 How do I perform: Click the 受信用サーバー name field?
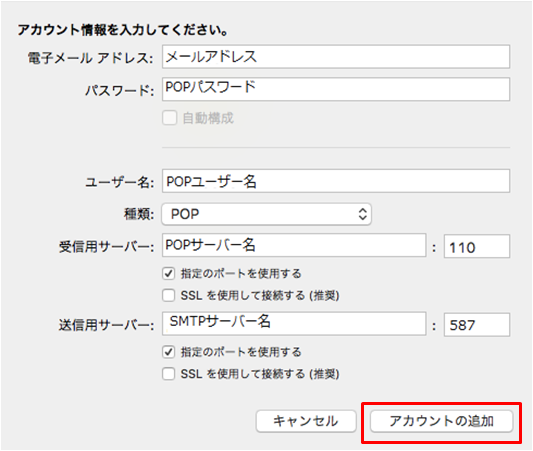click(294, 245)
